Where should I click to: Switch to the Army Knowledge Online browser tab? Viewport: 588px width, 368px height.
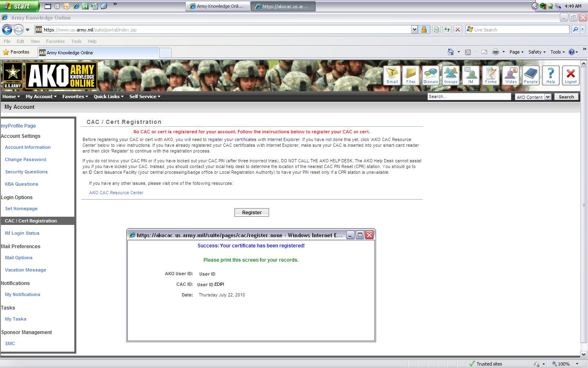(98, 53)
